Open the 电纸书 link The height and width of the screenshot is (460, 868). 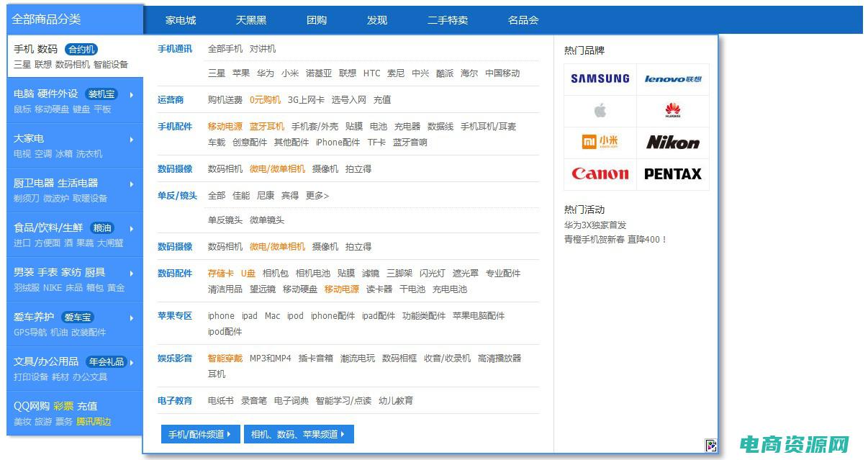(x=221, y=401)
